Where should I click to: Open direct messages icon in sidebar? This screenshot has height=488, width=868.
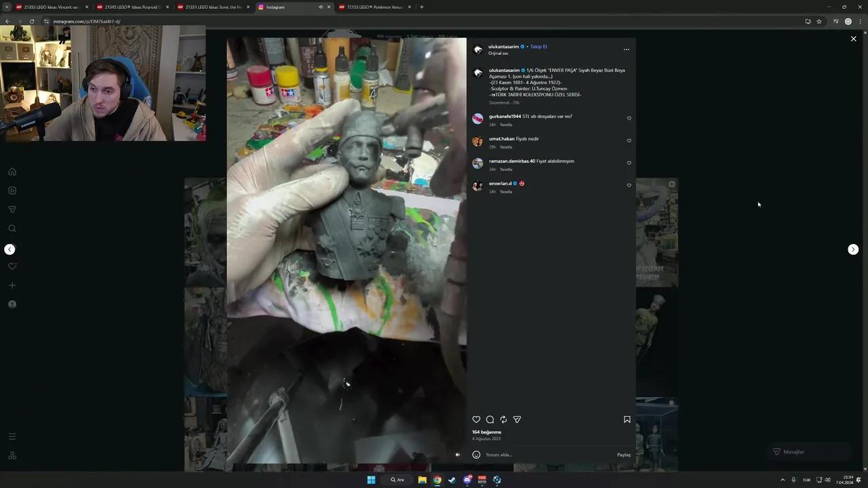tap(12, 209)
